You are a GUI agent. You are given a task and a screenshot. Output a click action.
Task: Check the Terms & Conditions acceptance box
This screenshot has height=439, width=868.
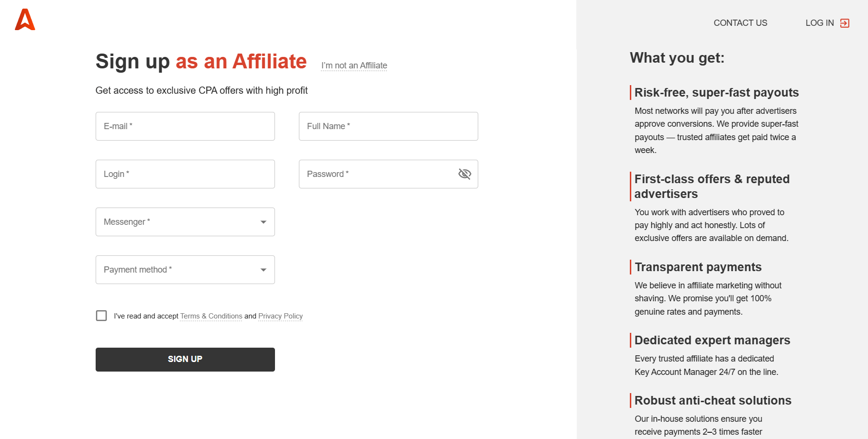click(101, 316)
